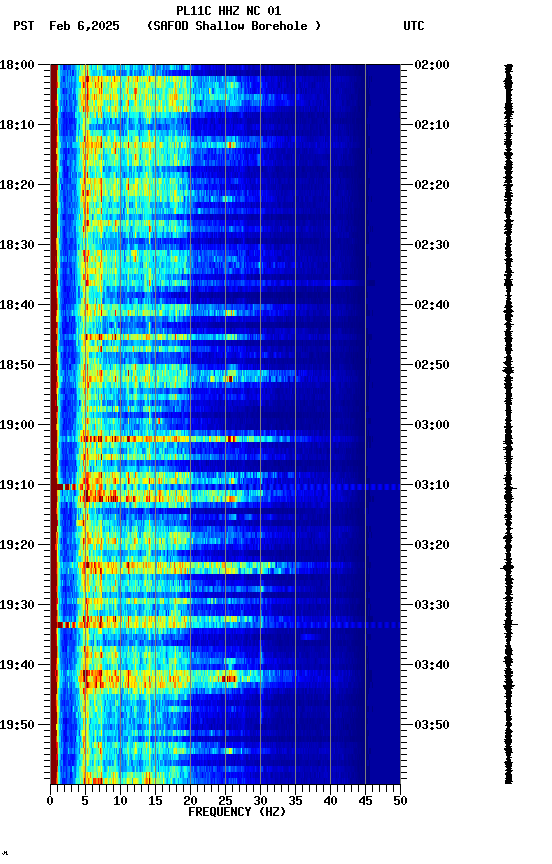
Task: Click the '40' frequency axis tick label
Action: [x=330, y=801]
